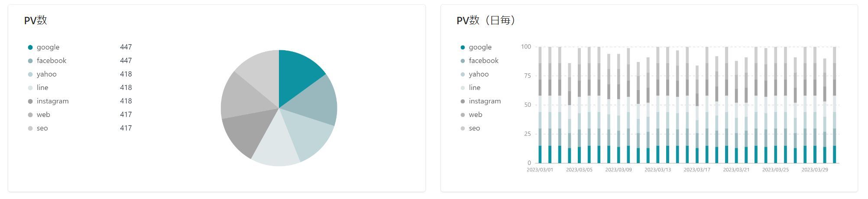This screenshot has width=868, height=199.
Task: Select the light yahoo pie slice
Action: click(310, 135)
